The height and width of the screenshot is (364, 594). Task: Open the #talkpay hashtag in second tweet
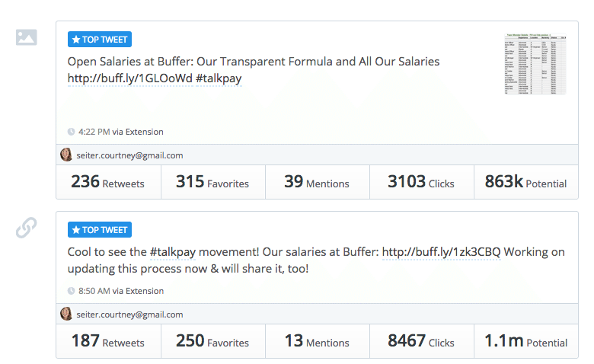point(173,252)
